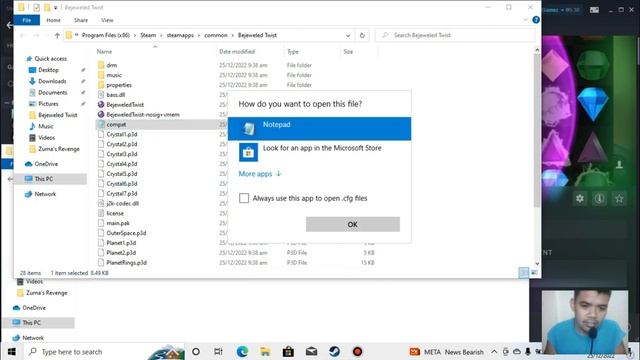Select main.pak file
Image resolution: width=640 pixels, height=360 pixels.
(x=118, y=223)
